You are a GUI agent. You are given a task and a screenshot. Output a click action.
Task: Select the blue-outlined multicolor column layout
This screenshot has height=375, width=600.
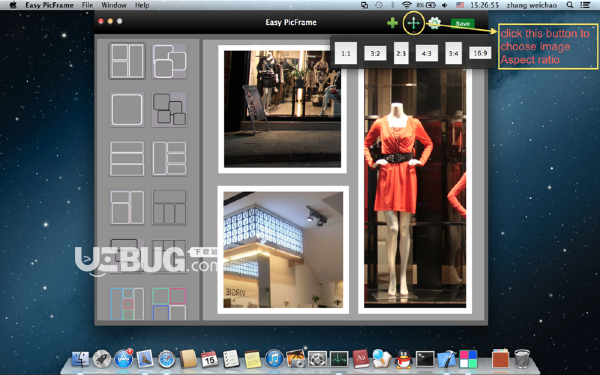click(x=127, y=303)
